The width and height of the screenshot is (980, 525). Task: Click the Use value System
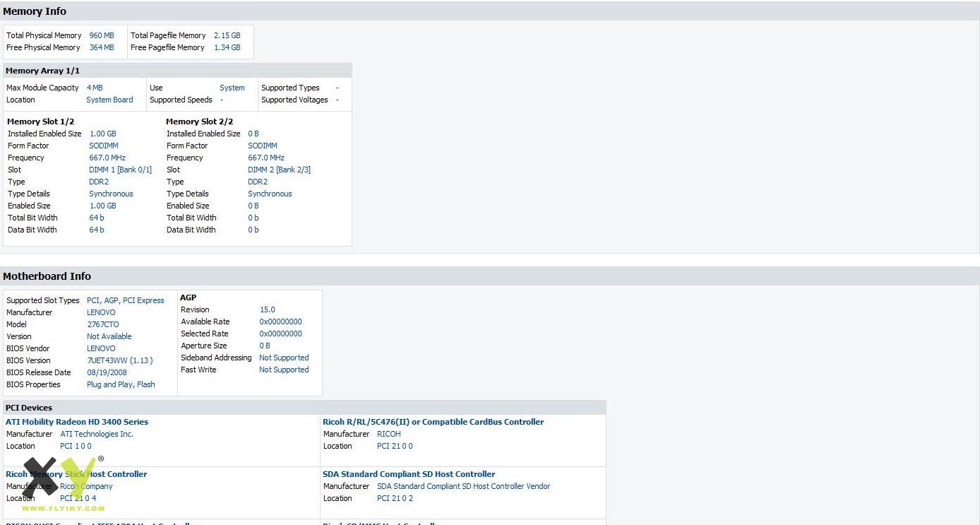point(232,88)
